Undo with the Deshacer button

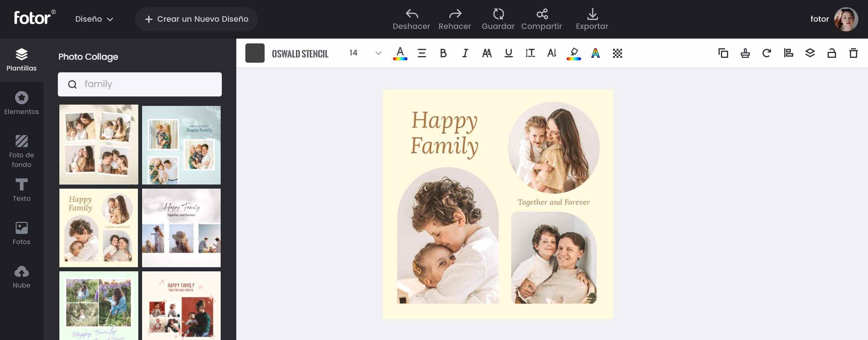(411, 19)
